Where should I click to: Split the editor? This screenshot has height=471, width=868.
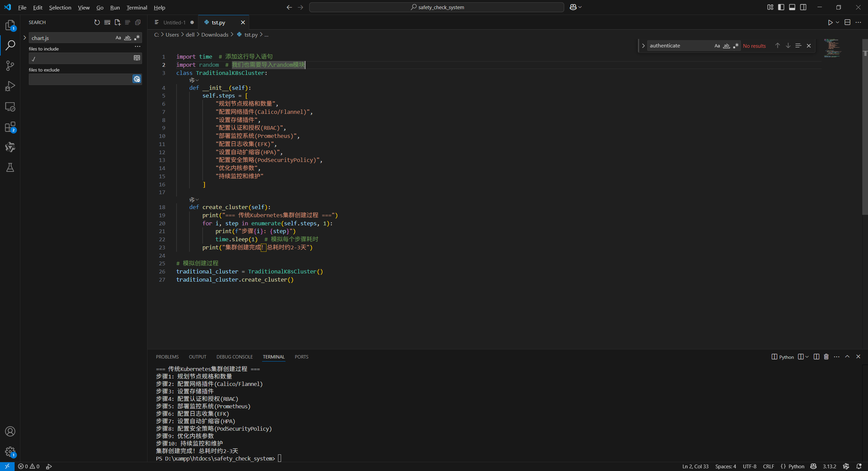pos(847,22)
